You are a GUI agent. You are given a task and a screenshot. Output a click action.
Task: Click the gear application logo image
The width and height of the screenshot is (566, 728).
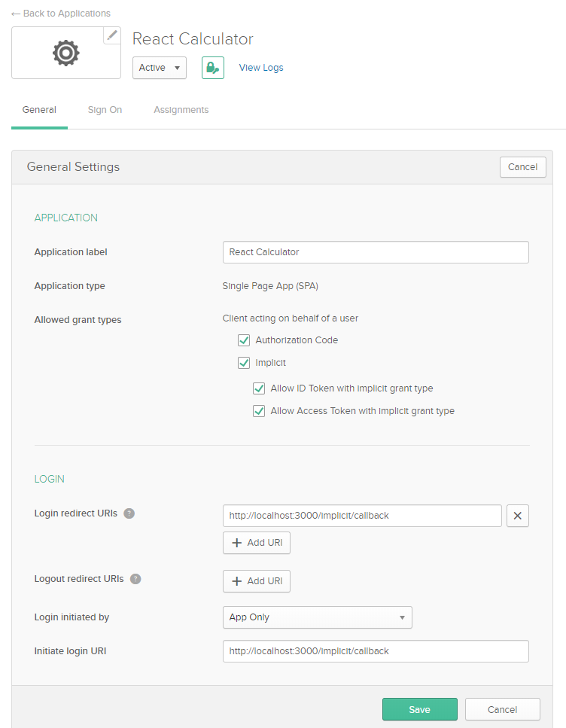click(65, 53)
